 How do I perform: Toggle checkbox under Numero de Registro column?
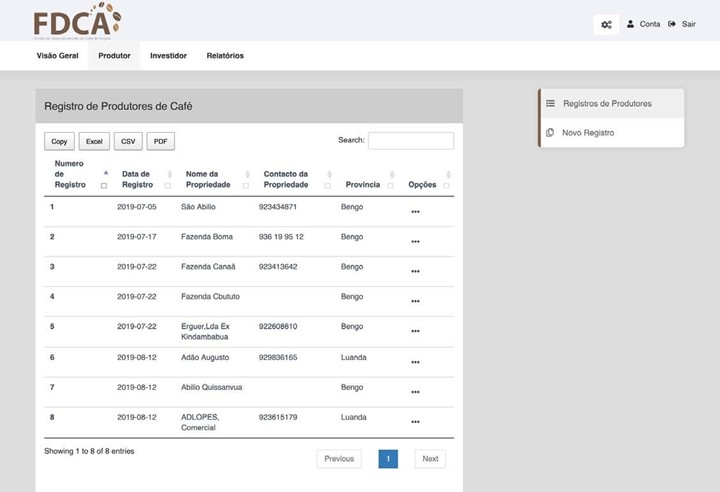(x=104, y=186)
